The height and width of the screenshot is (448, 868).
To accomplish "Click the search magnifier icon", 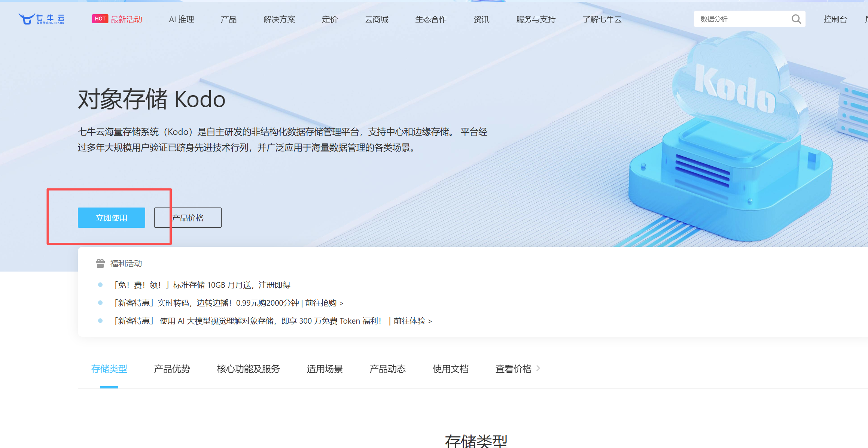I will pos(796,19).
